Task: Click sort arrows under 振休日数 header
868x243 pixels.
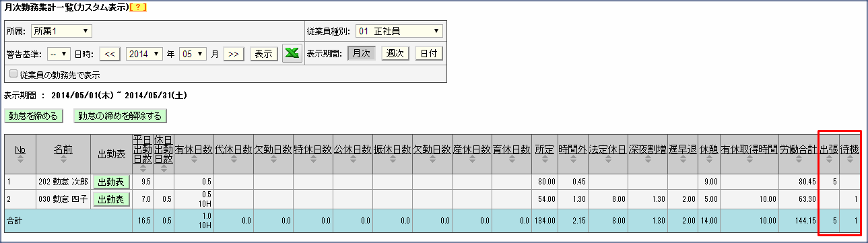Action: click(393, 160)
